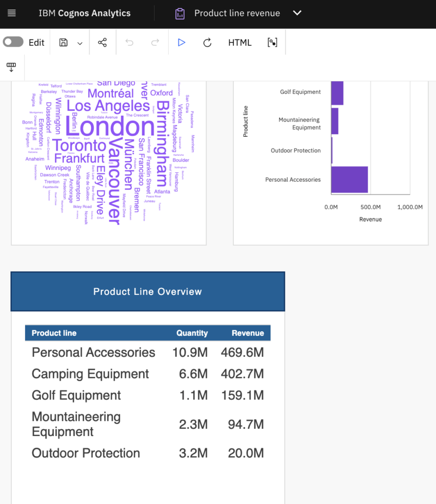Expand the Product line revenue title dropdown
The image size is (436, 504).
297,13
